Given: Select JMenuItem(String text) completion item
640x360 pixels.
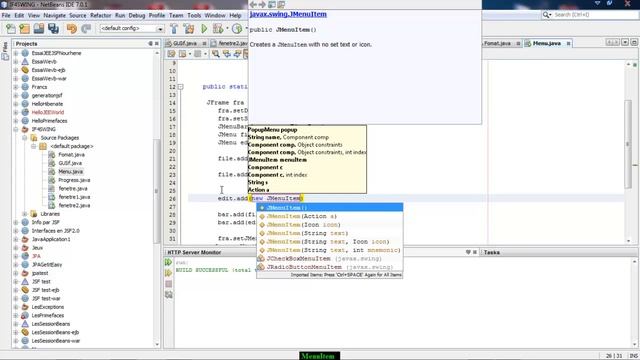Looking at the screenshot, I should [329, 233].
